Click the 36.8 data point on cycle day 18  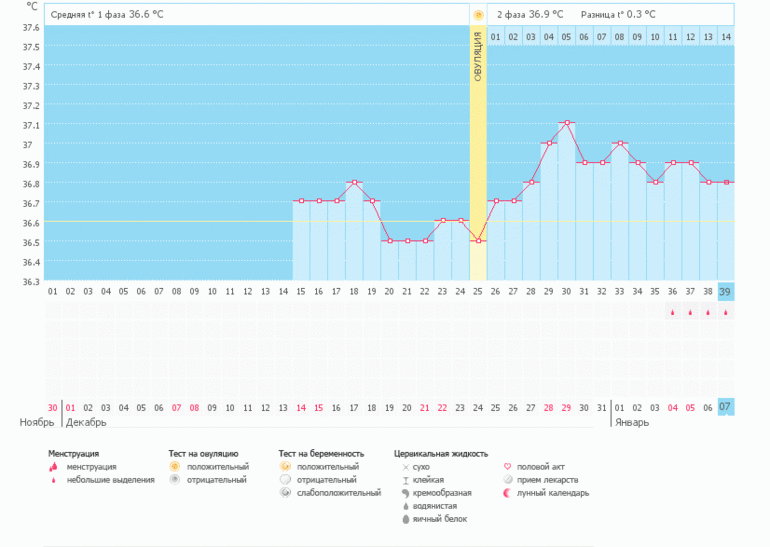point(354,182)
